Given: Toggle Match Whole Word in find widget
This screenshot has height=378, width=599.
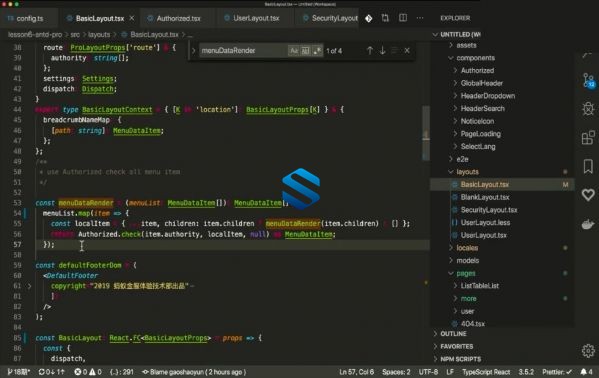Looking at the screenshot, I should [305, 50].
